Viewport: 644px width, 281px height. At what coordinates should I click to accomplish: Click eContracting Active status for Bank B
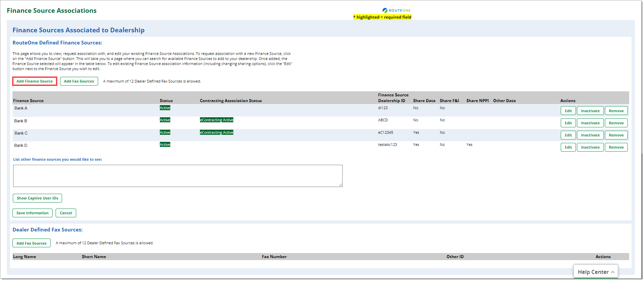coord(216,120)
